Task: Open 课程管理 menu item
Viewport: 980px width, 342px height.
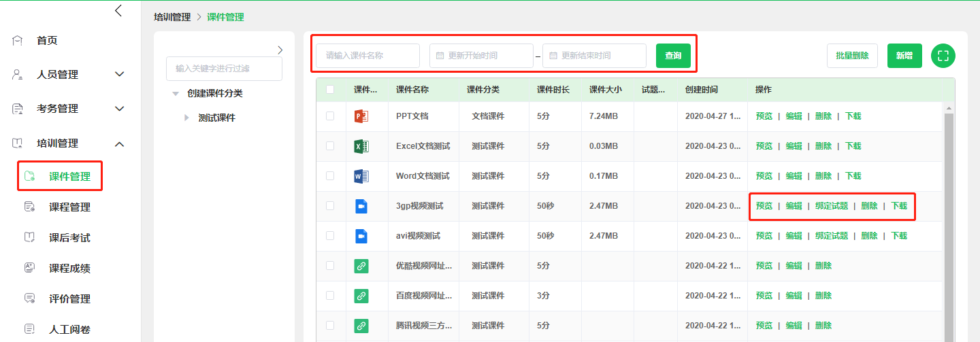Action: [71, 207]
